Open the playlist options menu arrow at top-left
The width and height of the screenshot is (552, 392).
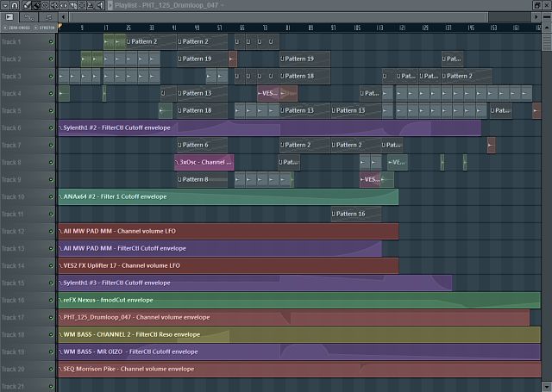click(4, 5)
